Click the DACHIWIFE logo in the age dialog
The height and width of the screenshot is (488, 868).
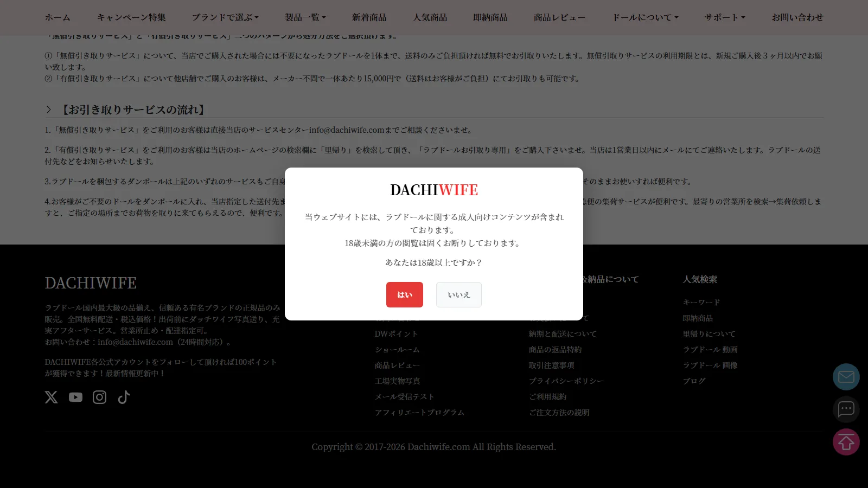(x=434, y=190)
